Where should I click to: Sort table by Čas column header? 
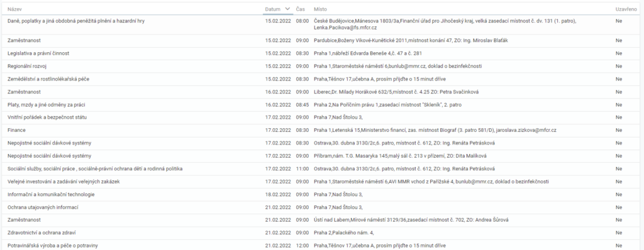pyautogui.click(x=300, y=9)
